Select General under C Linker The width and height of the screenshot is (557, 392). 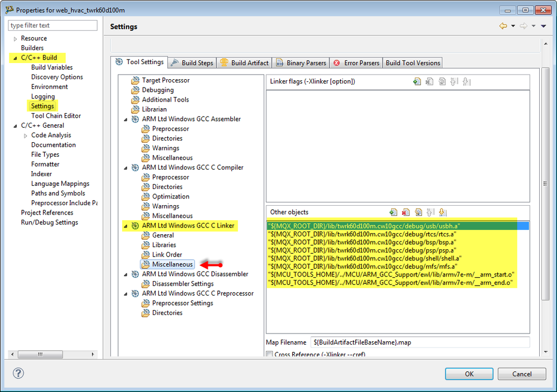[x=163, y=235]
